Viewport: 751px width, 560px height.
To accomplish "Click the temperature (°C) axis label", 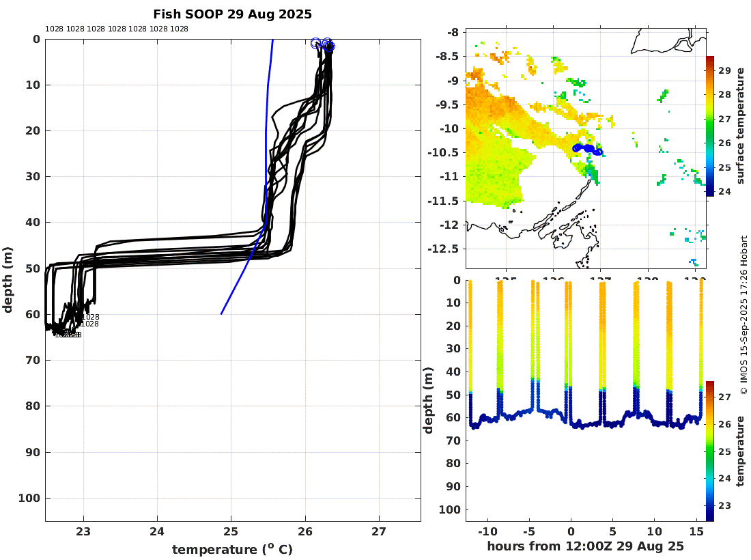I will [x=232, y=549].
